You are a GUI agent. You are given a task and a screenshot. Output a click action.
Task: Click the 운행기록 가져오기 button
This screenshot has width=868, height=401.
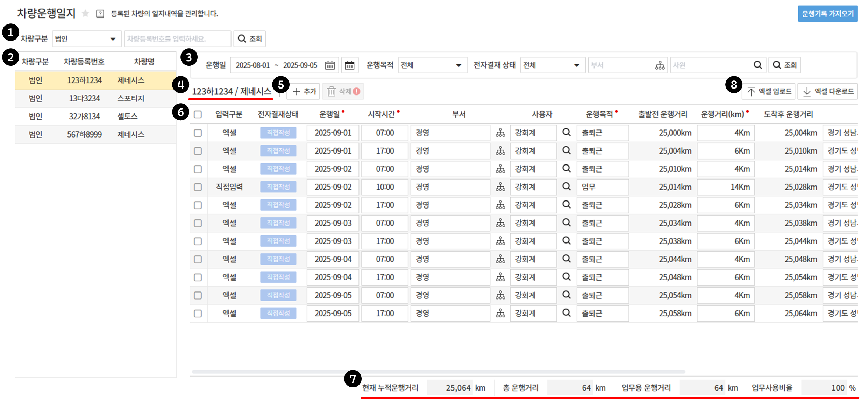(x=827, y=14)
